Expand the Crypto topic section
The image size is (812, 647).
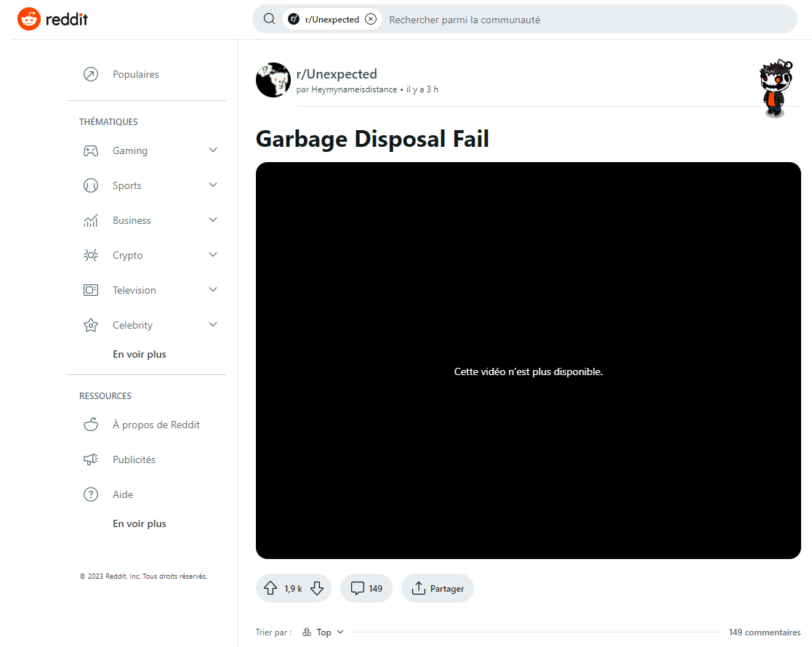click(x=213, y=255)
